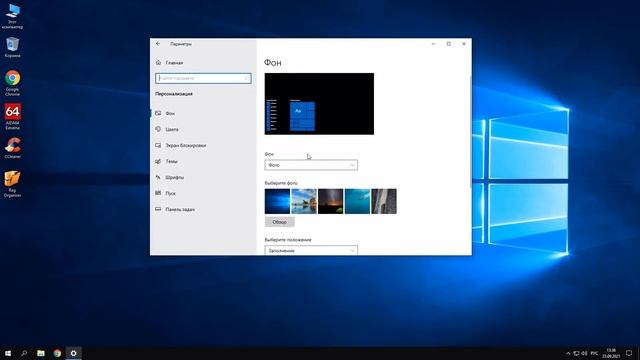Viewport: 640px width, 360px height.
Task: Choose the beach lake wallpaper thumbnail
Action: 304,201
